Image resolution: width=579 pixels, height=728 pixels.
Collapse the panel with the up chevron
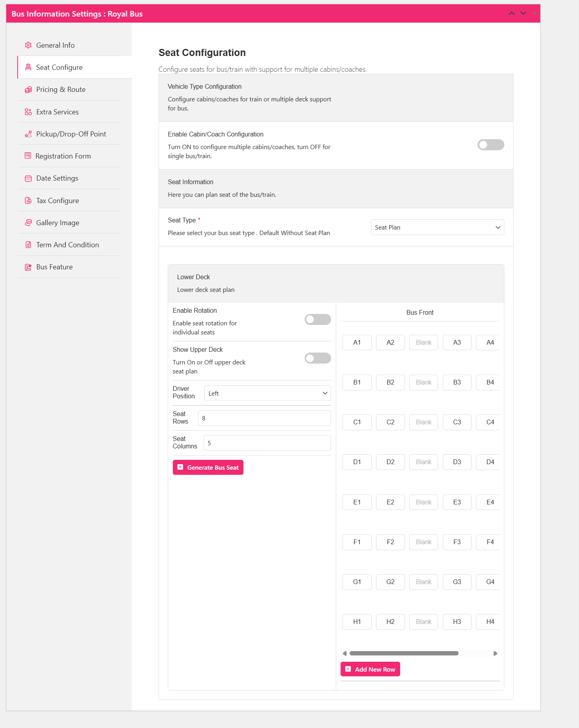coord(512,13)
